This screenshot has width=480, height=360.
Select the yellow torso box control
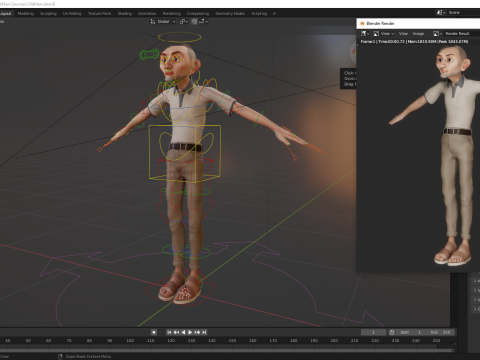tap(184, 153)
